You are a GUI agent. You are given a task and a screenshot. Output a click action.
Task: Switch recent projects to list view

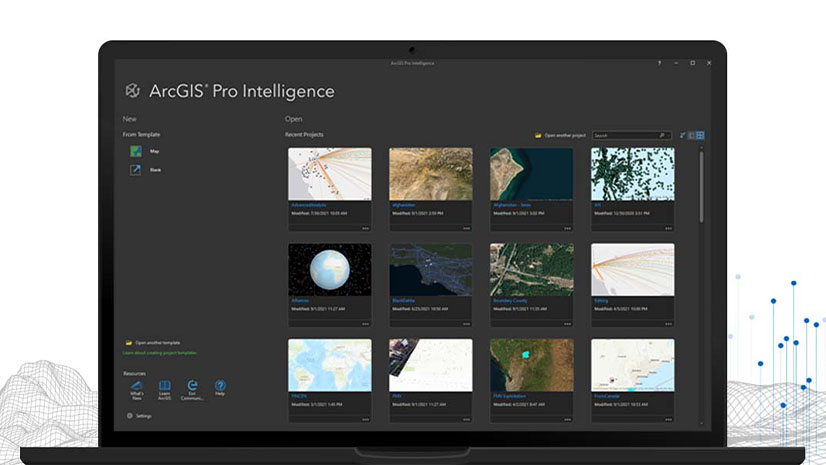691,135
